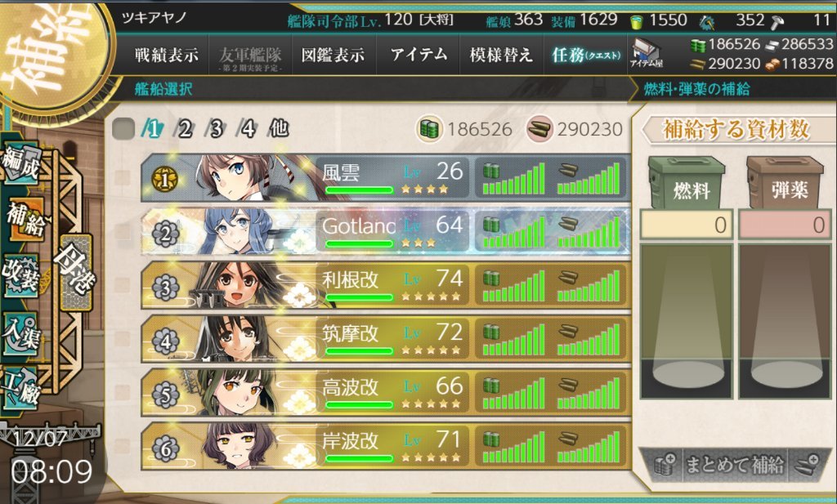Viewport: 837px width, 504px height.
Task: Open the 任務 (クエスト) quest menu
Action: (x=585, y=55)
